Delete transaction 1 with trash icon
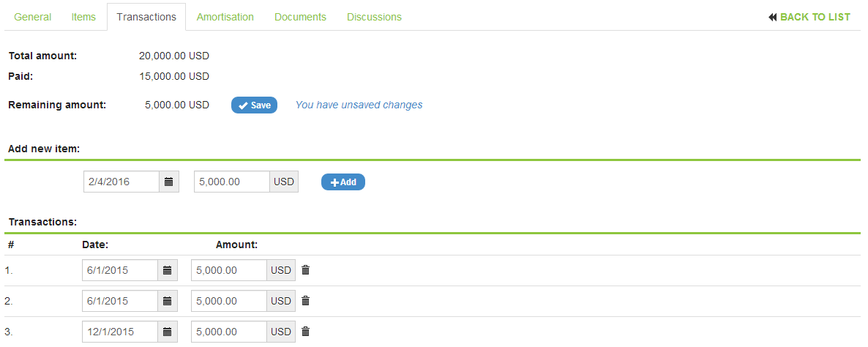This screenshot has height=347, width=868. [x=306, y=270]
